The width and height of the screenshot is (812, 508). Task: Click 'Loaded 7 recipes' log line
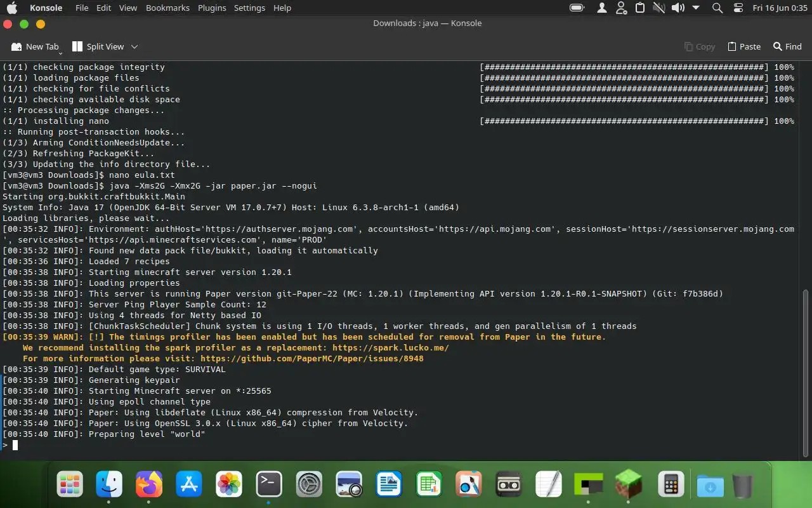point(86,261)
